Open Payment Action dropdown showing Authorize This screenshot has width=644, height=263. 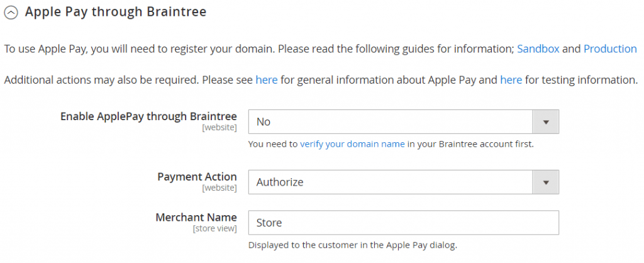[390, 182]
